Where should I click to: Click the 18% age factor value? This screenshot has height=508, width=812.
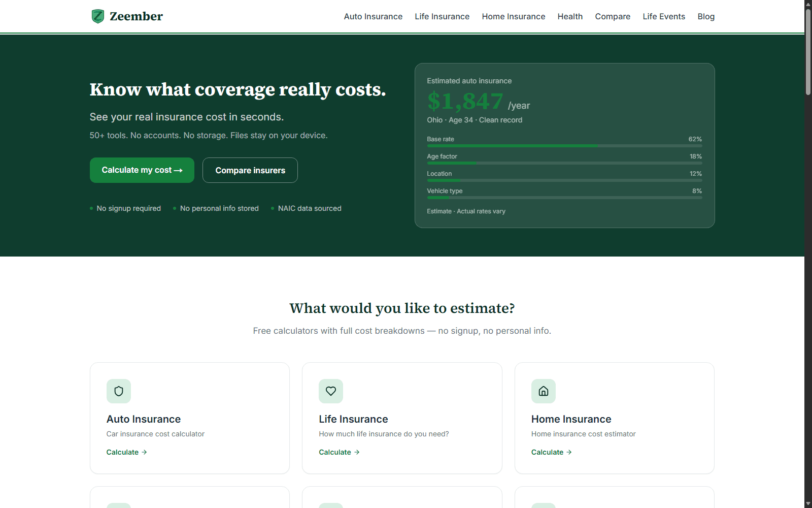tap(696, 156)
